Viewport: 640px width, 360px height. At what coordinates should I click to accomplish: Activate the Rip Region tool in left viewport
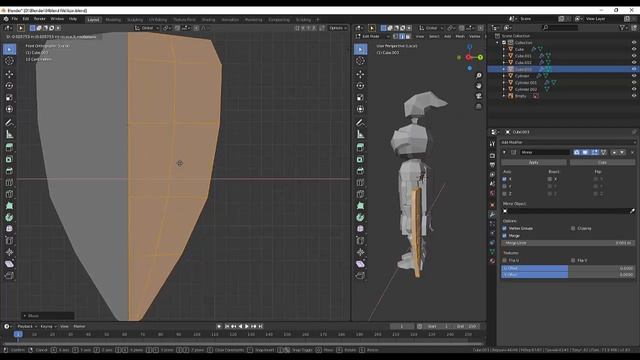tap(9, 276)
